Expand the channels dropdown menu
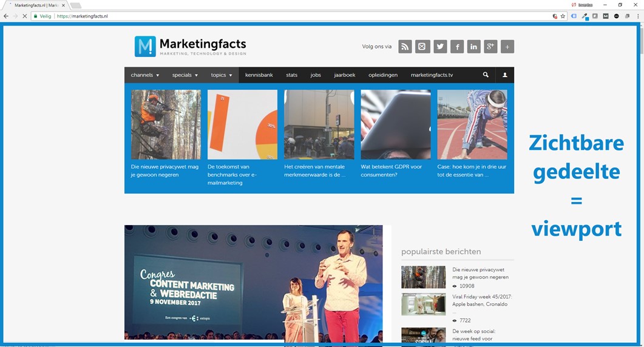The image size is (644, 347). 145,75
